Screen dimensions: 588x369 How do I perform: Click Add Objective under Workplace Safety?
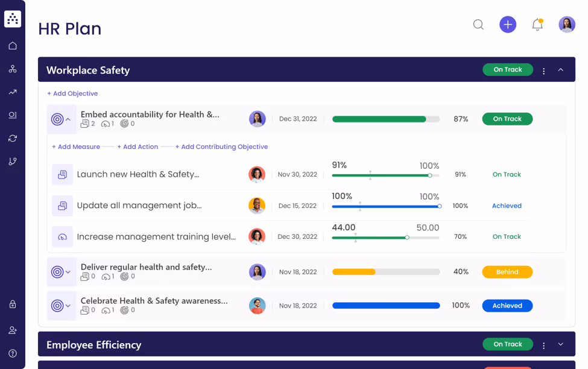[72, 93]
